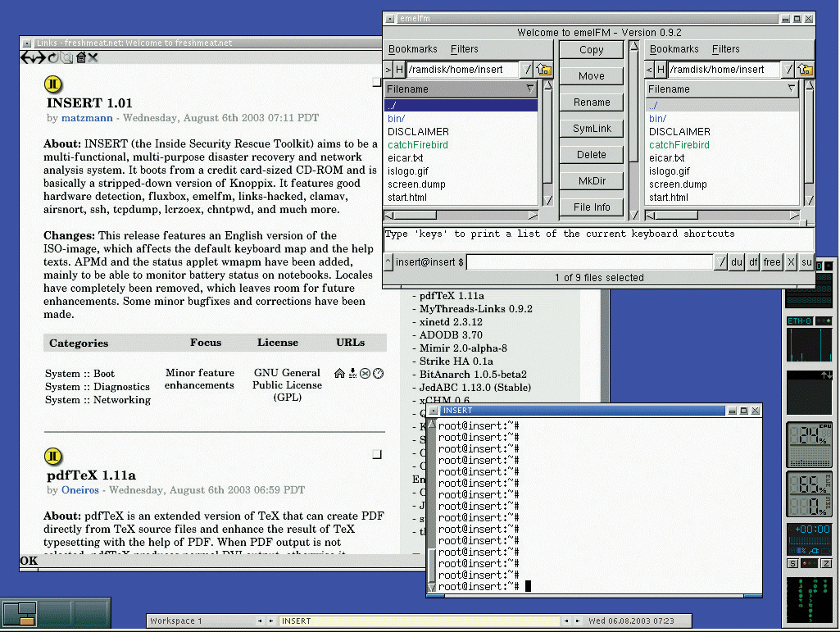Run the du command button
Image resolution: width=840 pixels, height=632 pixels.
click(x=737, y=262)
